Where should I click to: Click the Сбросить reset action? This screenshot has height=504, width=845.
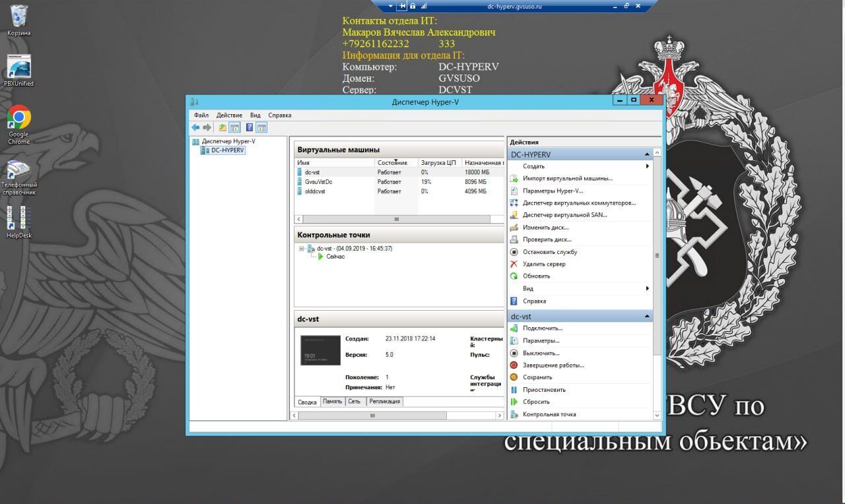536,402
